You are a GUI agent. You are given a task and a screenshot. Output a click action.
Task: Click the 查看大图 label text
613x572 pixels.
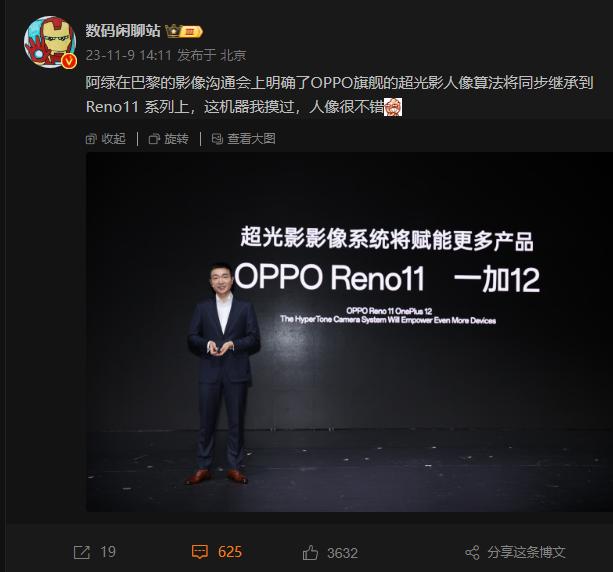click(251, 138)
